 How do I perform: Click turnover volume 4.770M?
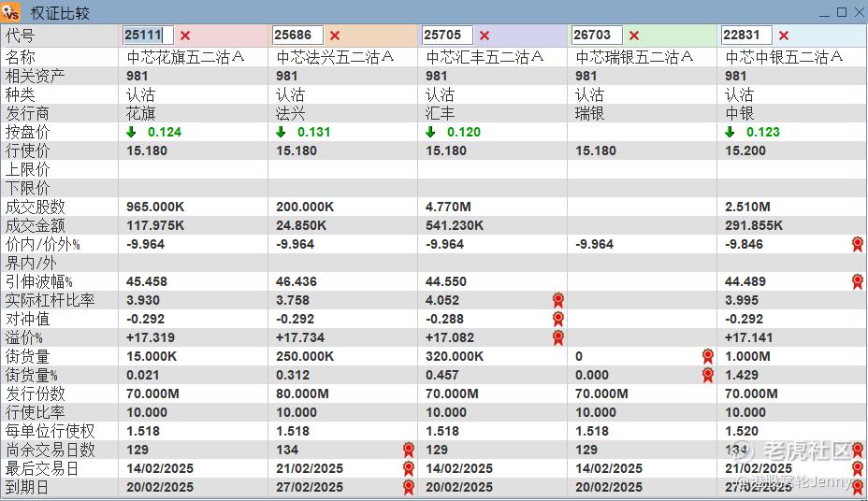point(448,207)
